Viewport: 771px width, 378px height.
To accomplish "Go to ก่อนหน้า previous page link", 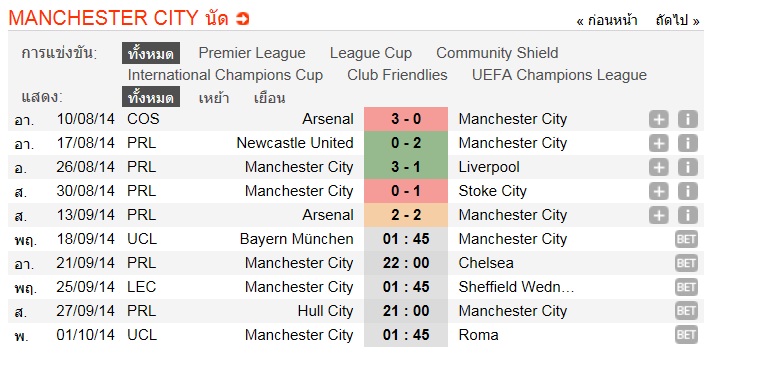I will pyautogui.click(x=607, y=21).
